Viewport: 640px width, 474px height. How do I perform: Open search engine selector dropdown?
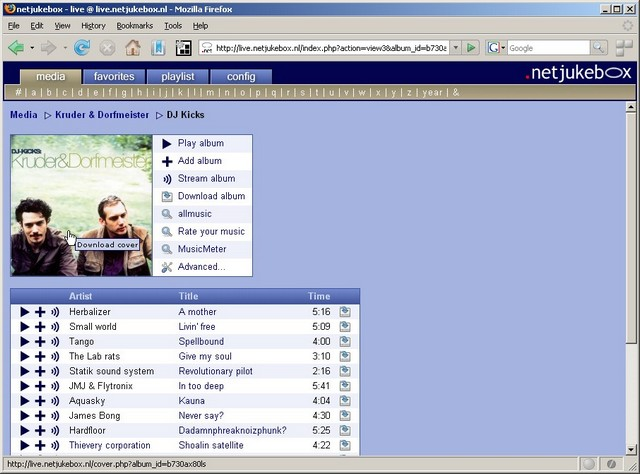[496, 48]
